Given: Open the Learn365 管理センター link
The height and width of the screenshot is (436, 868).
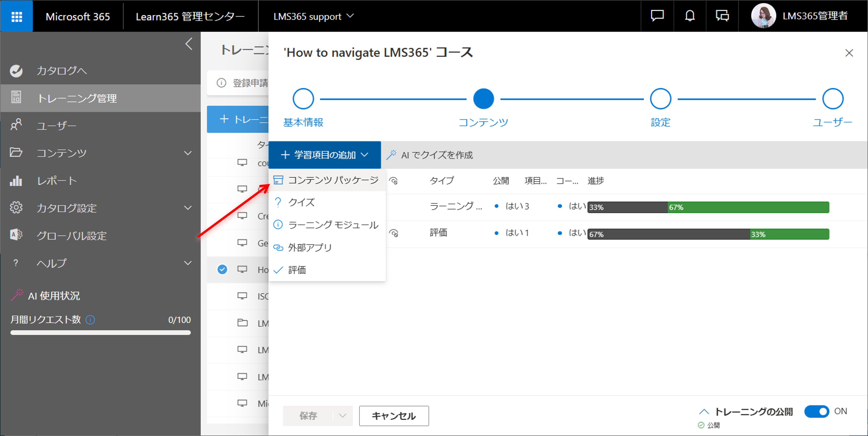Looking at the screenshot, I should click(190, 16).
